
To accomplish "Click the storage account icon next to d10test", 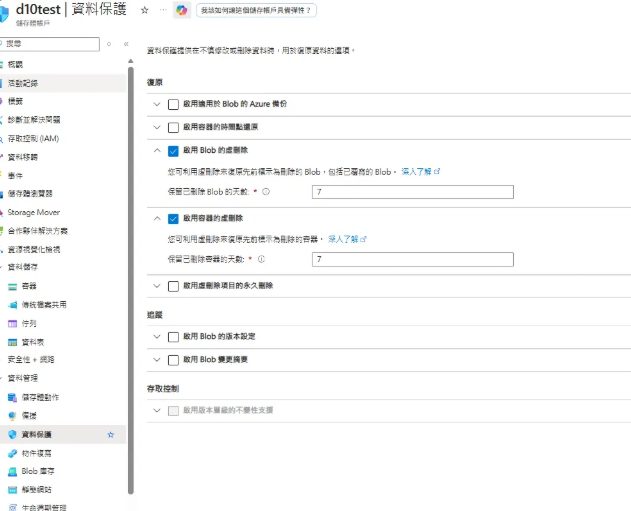I will tap(3, 13).
